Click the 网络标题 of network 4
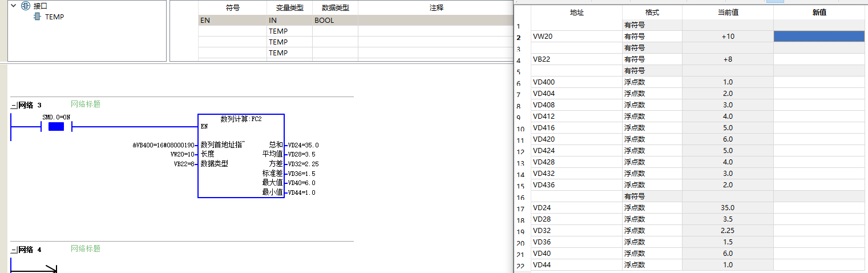The image size is (868, 273). click(x=86, y=249)
